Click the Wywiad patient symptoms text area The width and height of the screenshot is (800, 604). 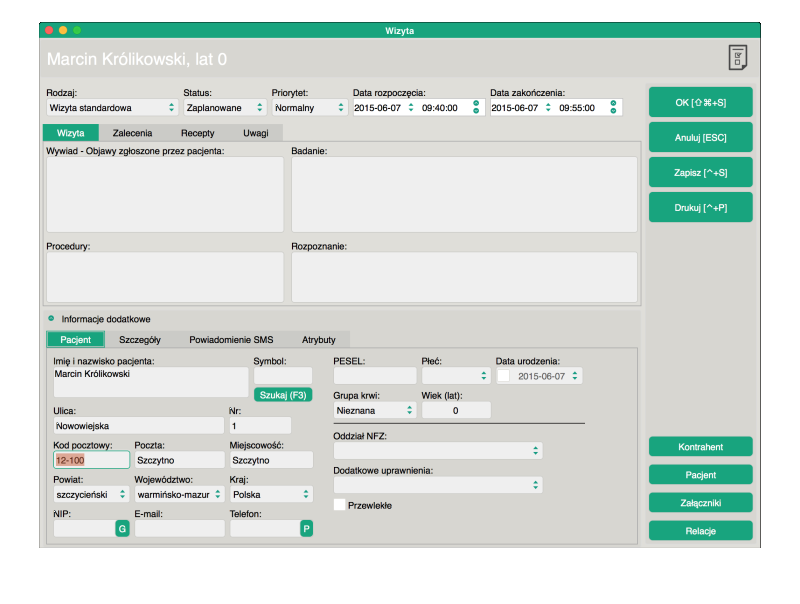click(165, 194)
